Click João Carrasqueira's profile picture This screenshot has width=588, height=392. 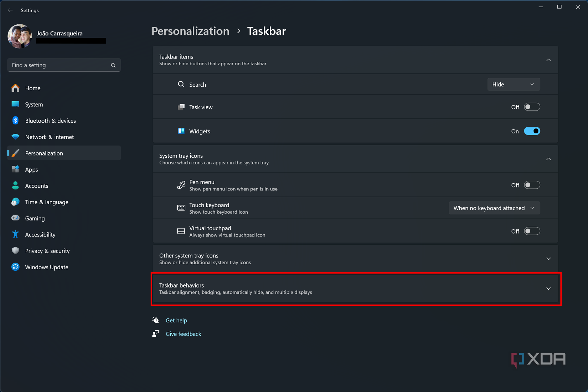[20, 36]
